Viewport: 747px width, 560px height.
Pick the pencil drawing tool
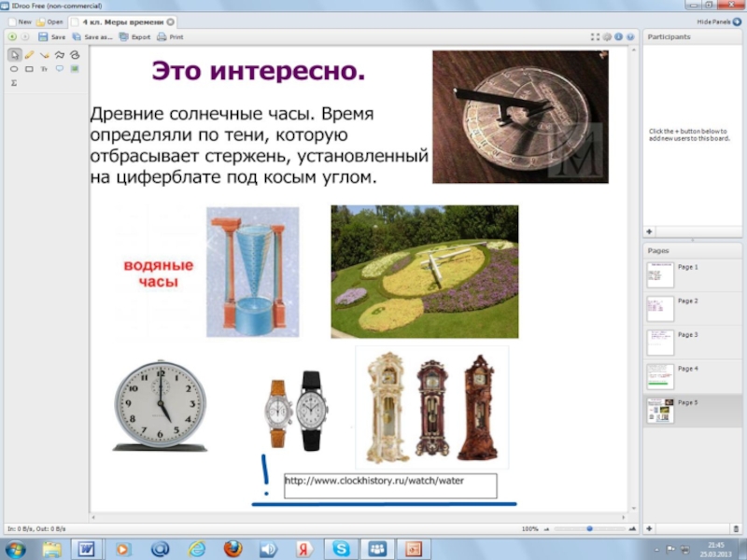point(29,55)
